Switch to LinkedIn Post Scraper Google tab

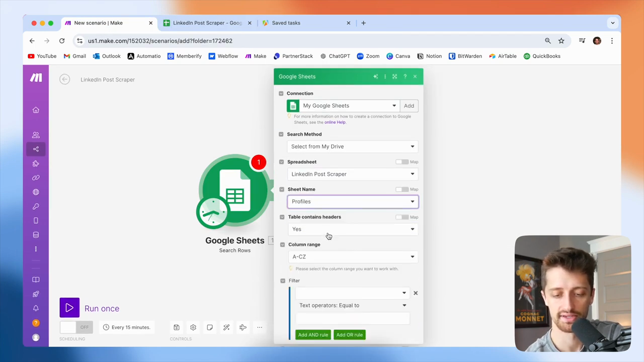coord(207,23)
